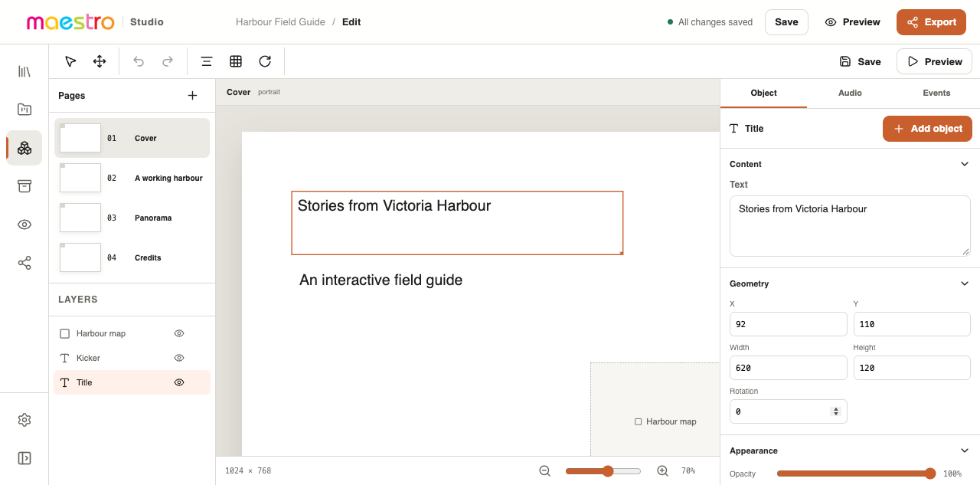980x485 pixels.
Task: Add a new page with plus icon
Action: pyautogui.click(x=192, y=96)
